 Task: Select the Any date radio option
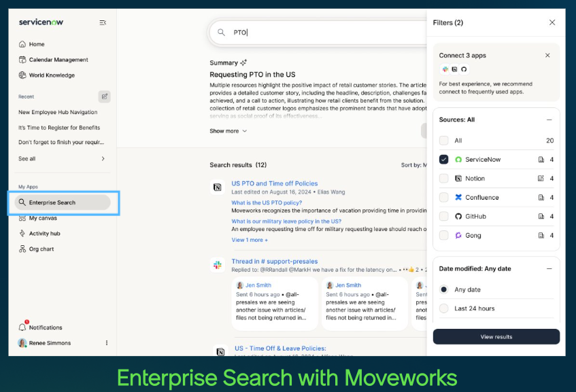[444, 289]
